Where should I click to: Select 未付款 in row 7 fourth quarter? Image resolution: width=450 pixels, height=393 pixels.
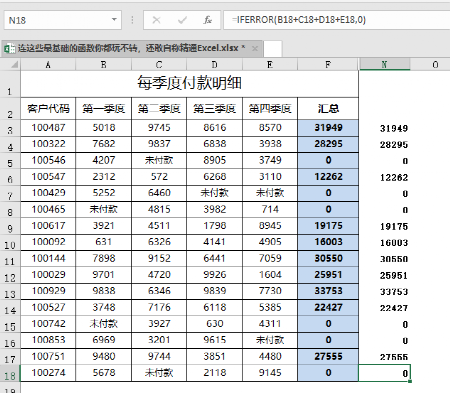(270, 193)
